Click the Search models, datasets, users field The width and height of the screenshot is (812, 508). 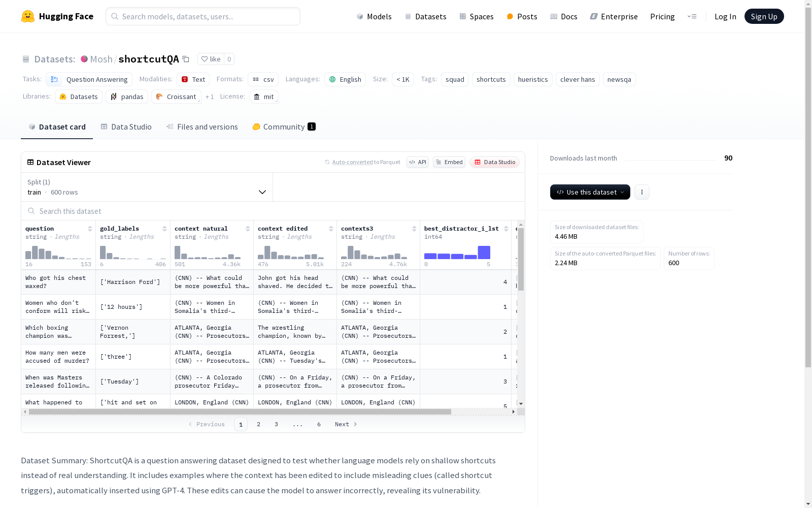pyautogui.click(x=203, y=16)
